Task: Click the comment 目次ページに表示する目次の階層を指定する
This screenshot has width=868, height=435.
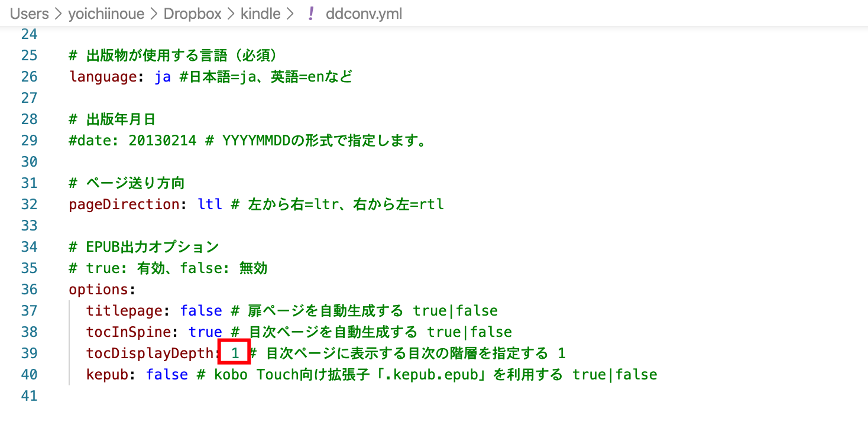Action: [x=407, y=353]
